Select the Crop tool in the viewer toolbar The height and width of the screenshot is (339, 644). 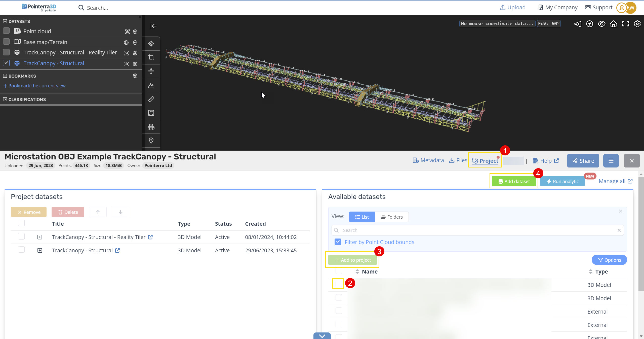coord(151,57)
